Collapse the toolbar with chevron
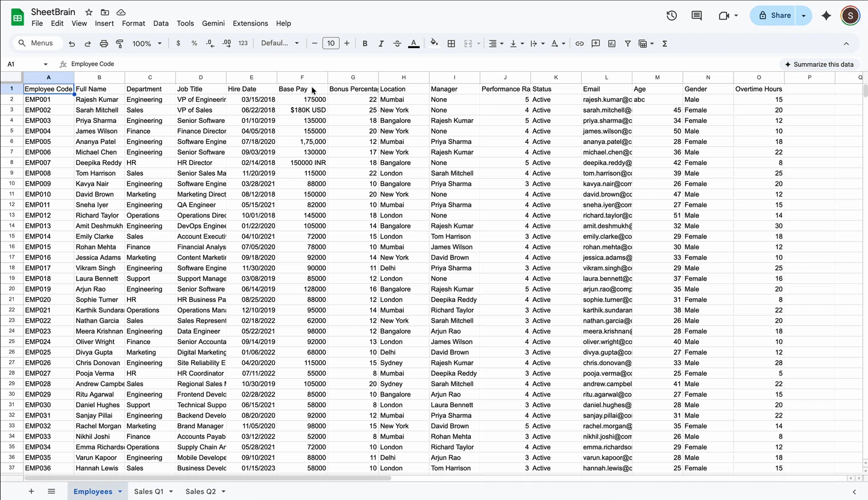 click(846, 43)
